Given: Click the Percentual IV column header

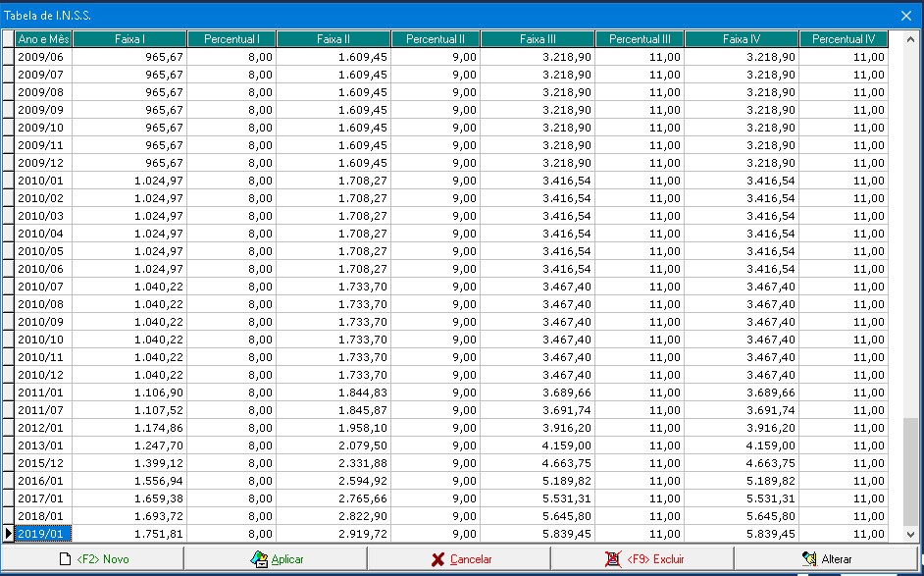Looking at the screenshot, I should 844,39.
